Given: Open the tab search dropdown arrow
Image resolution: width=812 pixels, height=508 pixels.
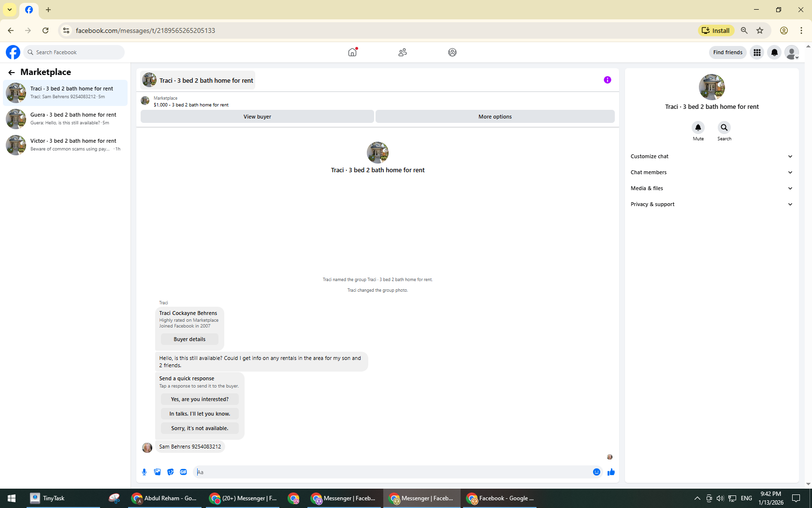Looking at the screenshot, I should (10, 10).
